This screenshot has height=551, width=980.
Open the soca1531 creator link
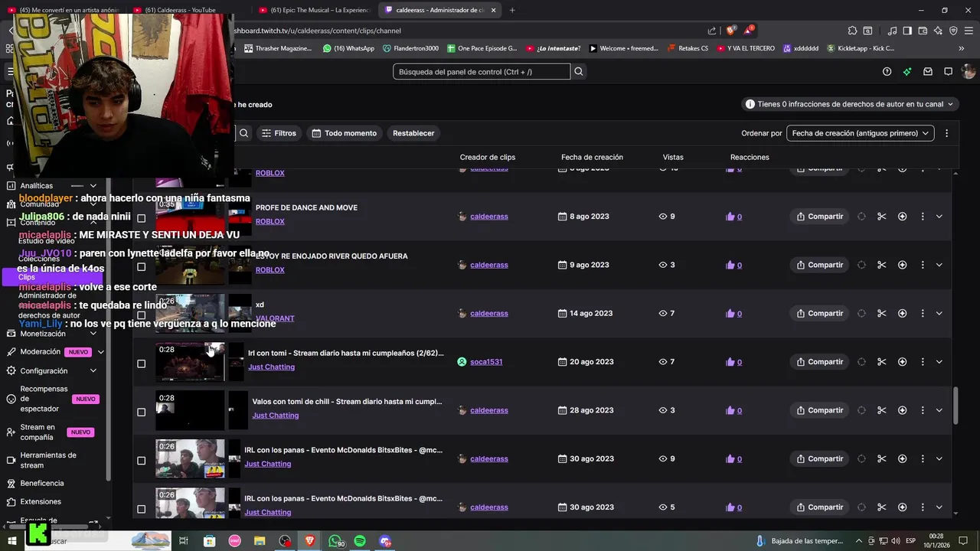[x=486, y=362]
